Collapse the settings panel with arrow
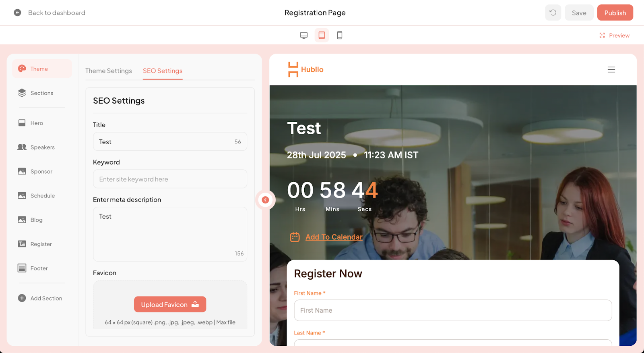The height and width of the screenshot is (353, 644). tap(265, 200)
